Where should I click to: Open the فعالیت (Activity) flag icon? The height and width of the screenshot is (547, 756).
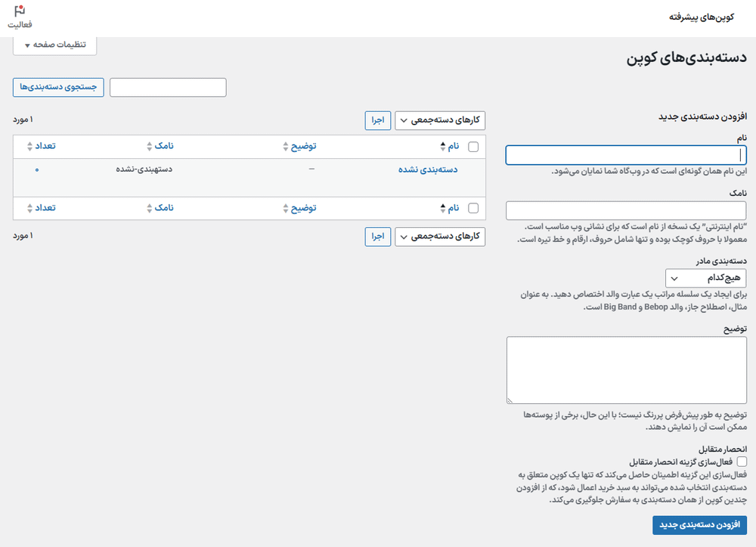[x=20, y=12]
